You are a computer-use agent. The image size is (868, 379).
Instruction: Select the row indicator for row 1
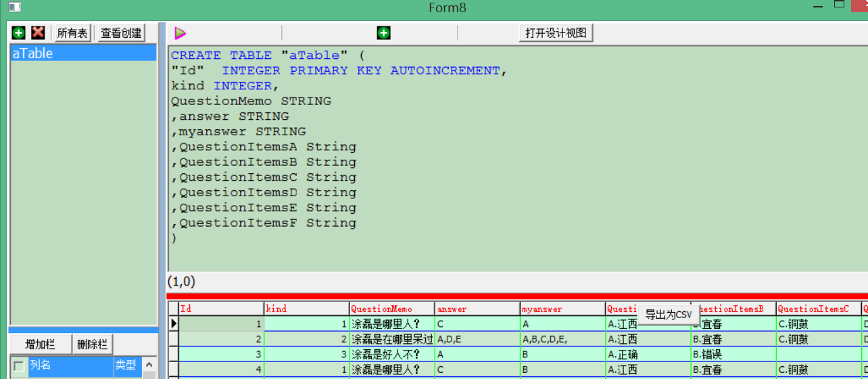[174, 324]
